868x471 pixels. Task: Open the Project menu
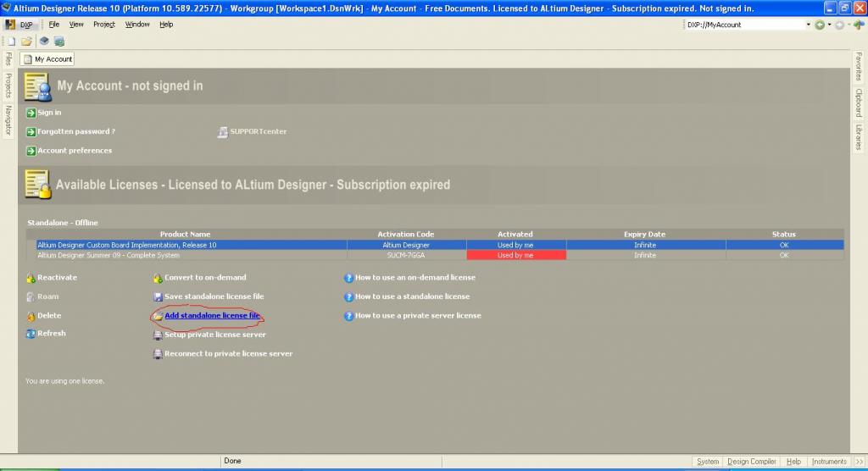pyautogui.click(x=104, y=25)
